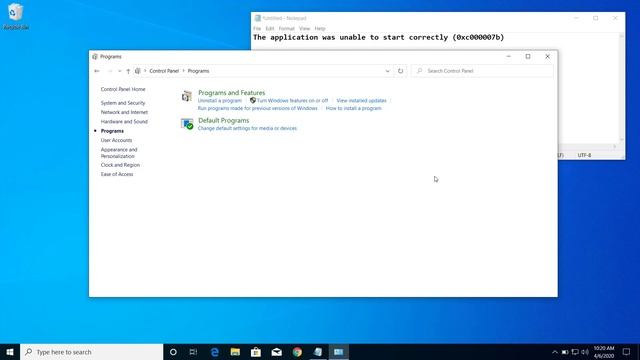The image size is (640, 360).
Task: Open Microsoft Store from taskbar
Action: click(x=256, y=352)
